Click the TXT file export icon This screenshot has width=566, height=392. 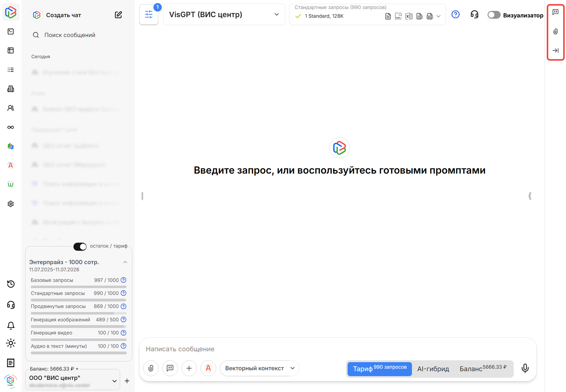(x=419, y=16)
